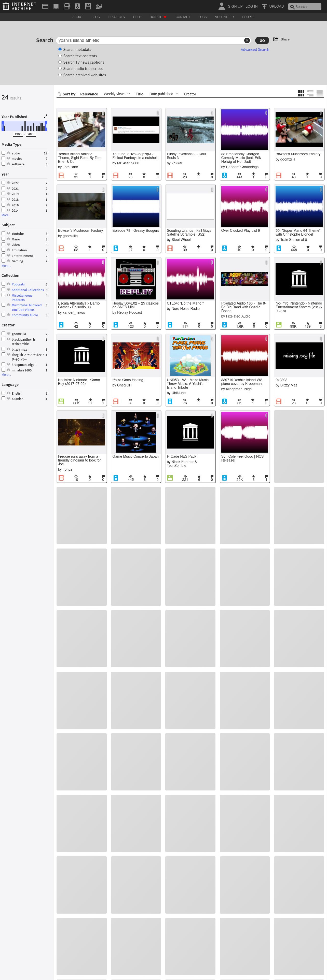327x980 pixels.
Task: Open the Images icon in top bar
Action: tap(99, 6)
